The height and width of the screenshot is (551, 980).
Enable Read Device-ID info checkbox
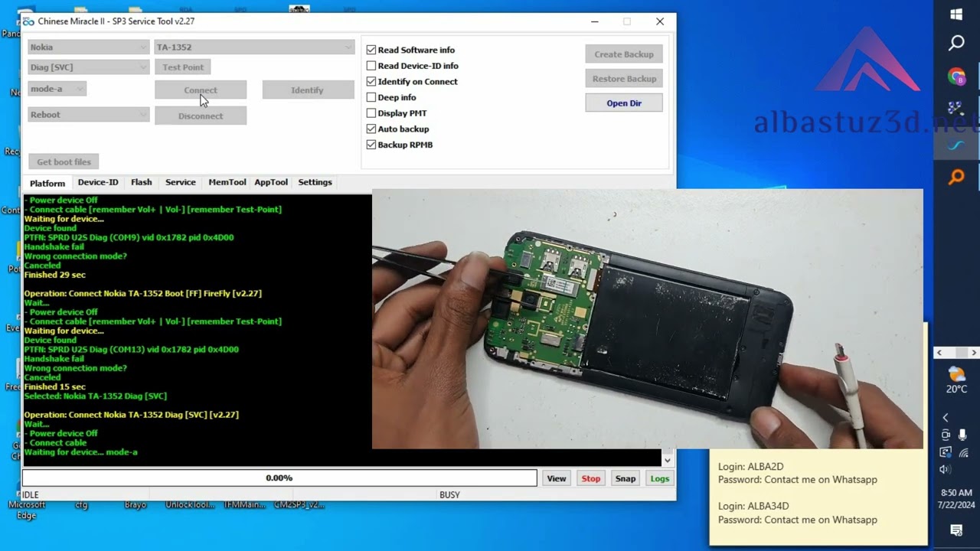pos(371,66)
